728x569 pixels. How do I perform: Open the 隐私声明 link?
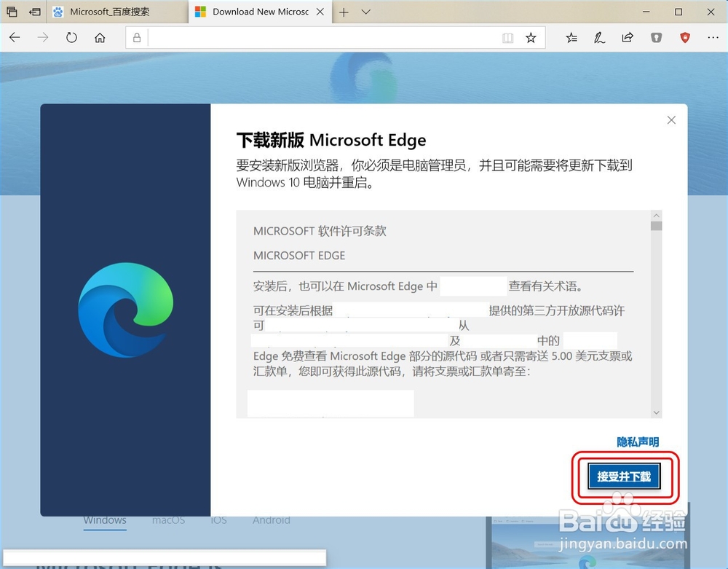coord(638,442)
